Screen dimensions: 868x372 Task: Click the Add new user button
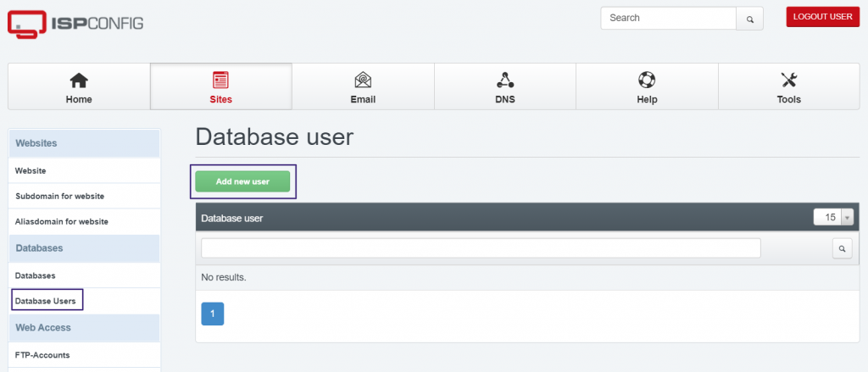coord(242,181)
